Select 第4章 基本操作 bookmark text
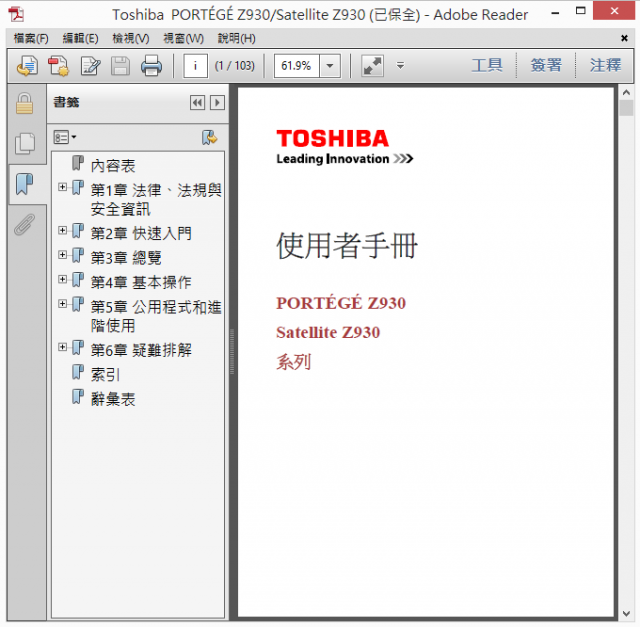 pos(141,282)
